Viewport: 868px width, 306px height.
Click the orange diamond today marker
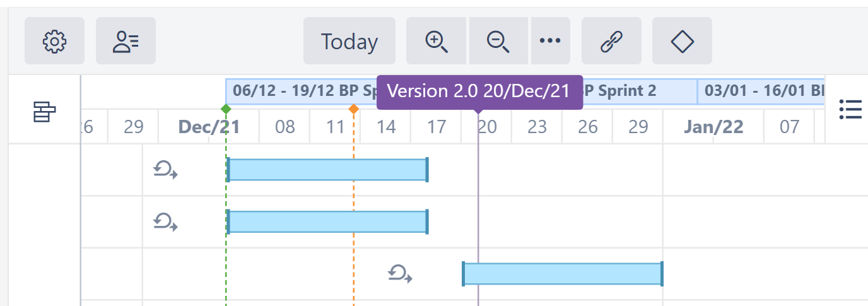pyautogui.click(x=354, y=109)
